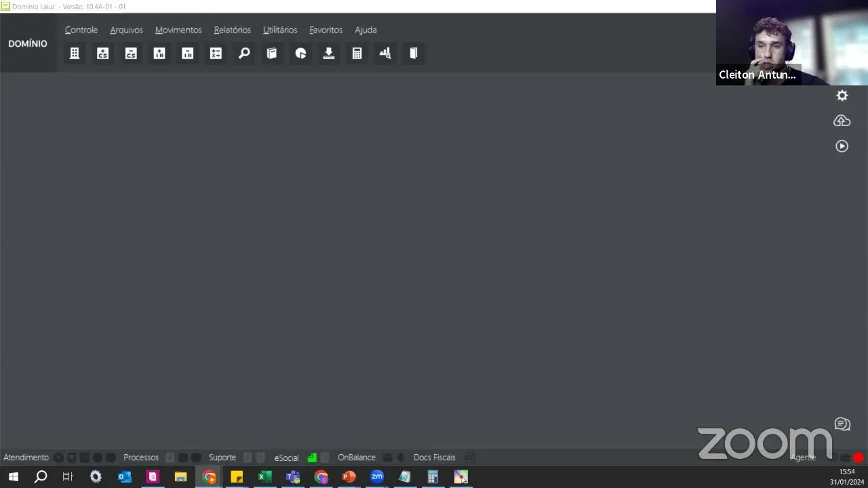
Task: Click the magnifying glass search icon
Action: point(244,54)
